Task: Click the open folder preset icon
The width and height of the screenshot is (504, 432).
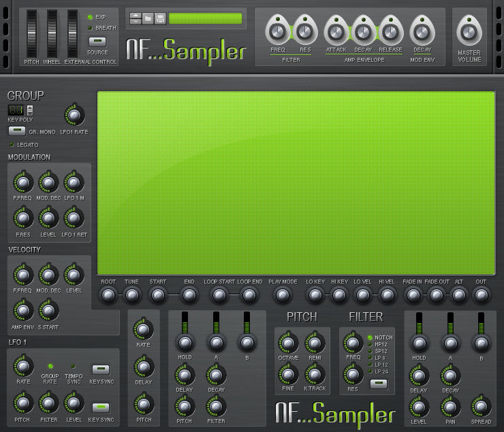Action: pos(148,18)
